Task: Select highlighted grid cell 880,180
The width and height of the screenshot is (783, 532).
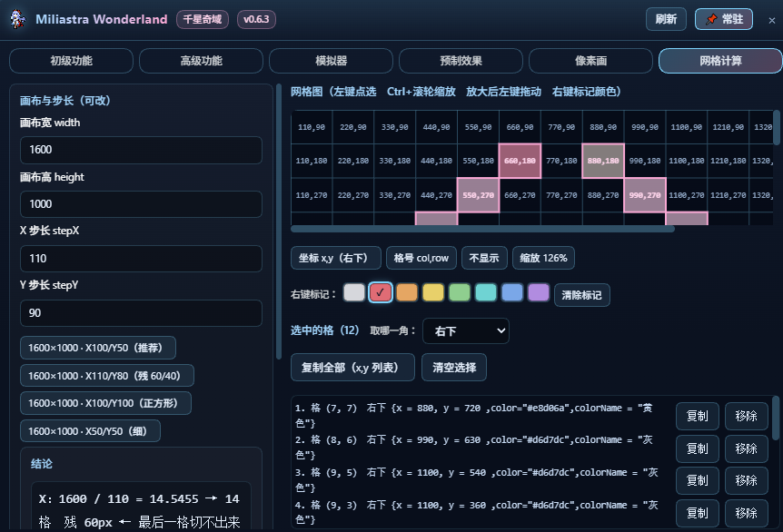Action: pyautogui.click(x=603, y=161)
